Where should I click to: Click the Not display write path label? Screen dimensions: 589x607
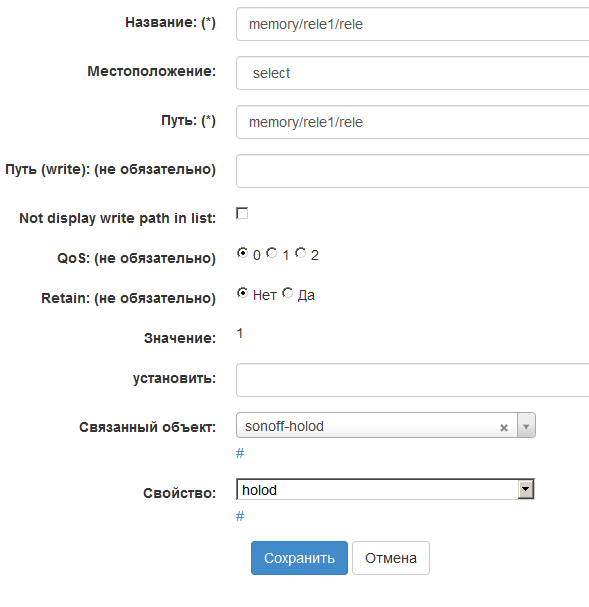(x=118, y=218)
